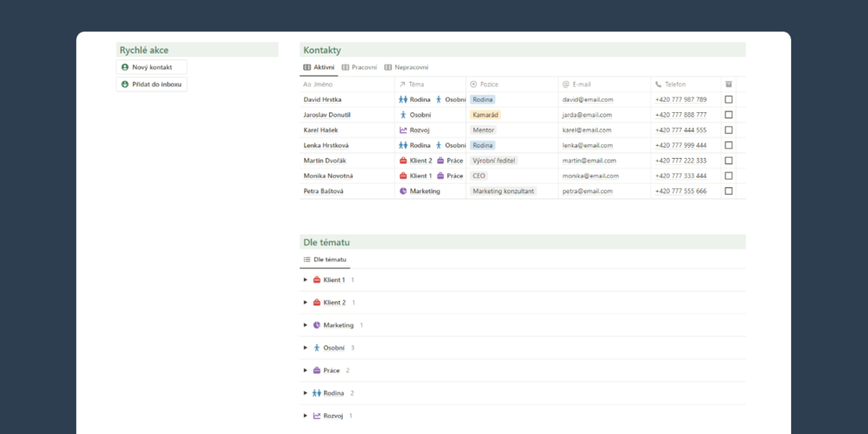This screenshot has width=868, height=434.
Task: Expand the Klient 2 group triangle
Action: (x=306, y=302)
